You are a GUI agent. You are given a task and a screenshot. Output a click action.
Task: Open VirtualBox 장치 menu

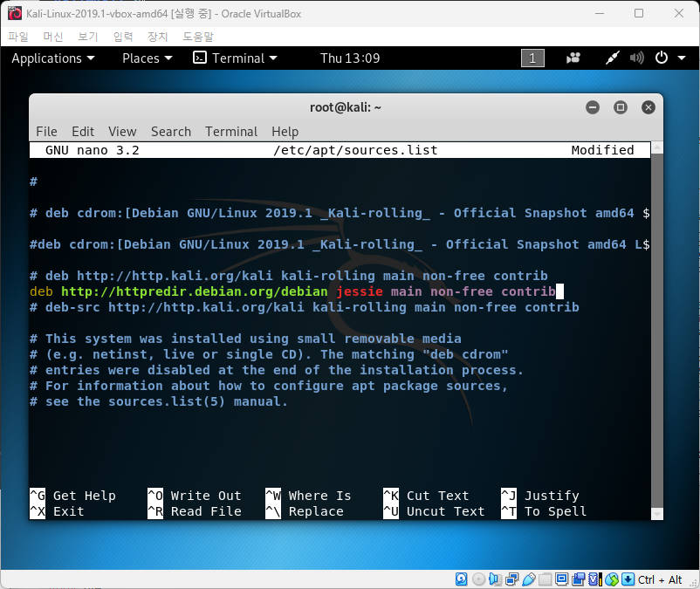[x=158, y=37]
